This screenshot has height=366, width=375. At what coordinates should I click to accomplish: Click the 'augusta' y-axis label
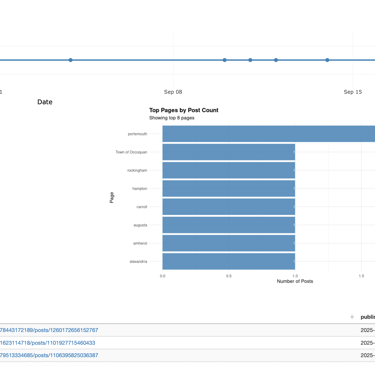click(x=140, y=225)
